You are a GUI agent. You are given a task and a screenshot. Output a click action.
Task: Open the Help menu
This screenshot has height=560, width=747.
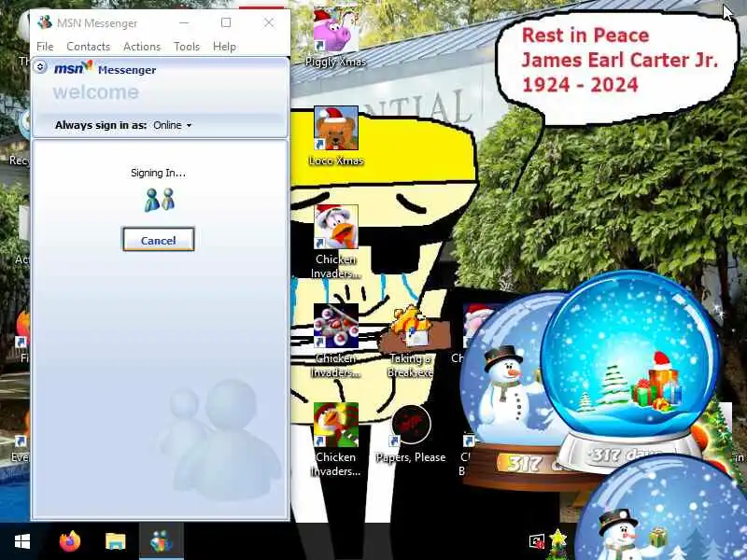click(224, 46)
